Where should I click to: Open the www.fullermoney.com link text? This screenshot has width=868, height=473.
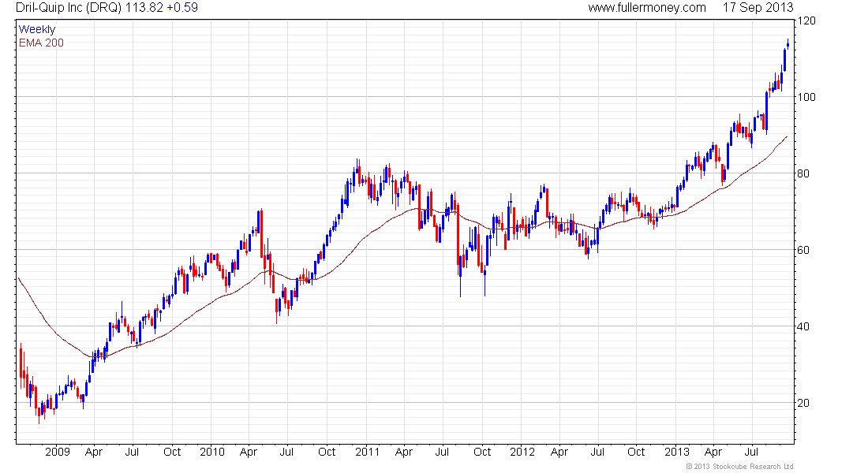647,8
